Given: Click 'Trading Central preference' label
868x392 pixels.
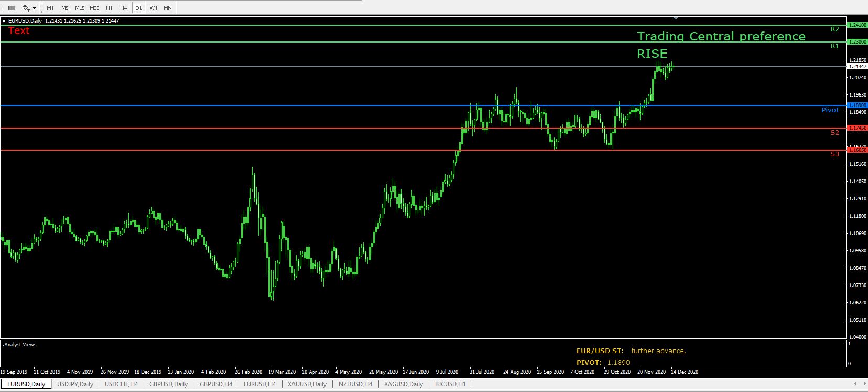Looking at the screenshot, I should tap(721, 37).
